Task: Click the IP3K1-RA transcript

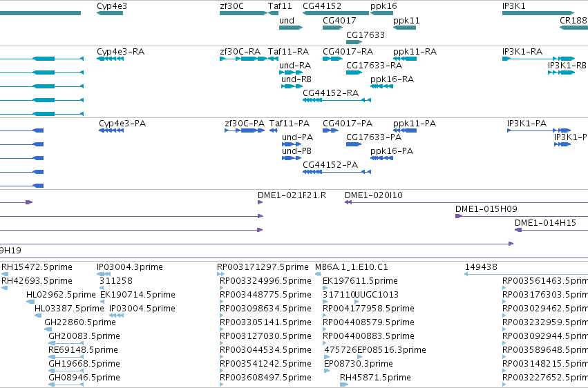Action: (x=538, y=59)
